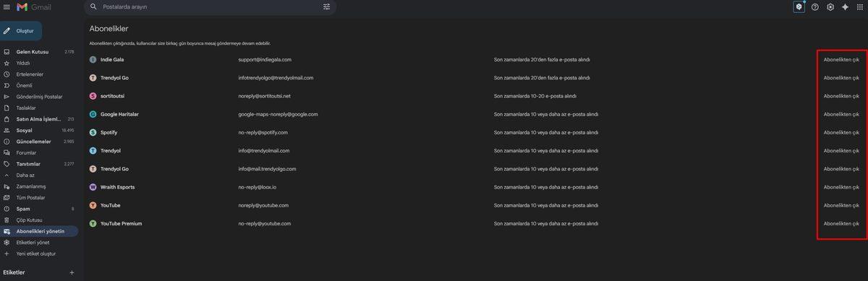Click Abonelikler page heading
This screenshot has width=868, height=281.
pyautogui.click(x=109, y=29)
